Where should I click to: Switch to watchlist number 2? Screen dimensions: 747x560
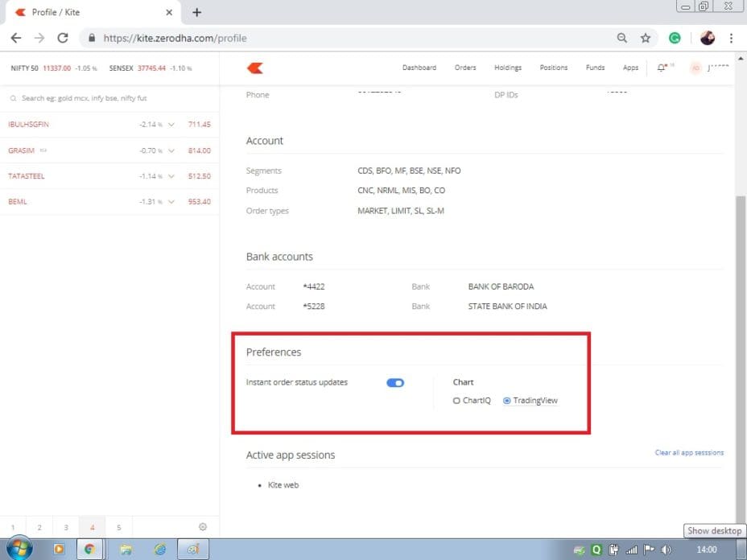point(39,526)
